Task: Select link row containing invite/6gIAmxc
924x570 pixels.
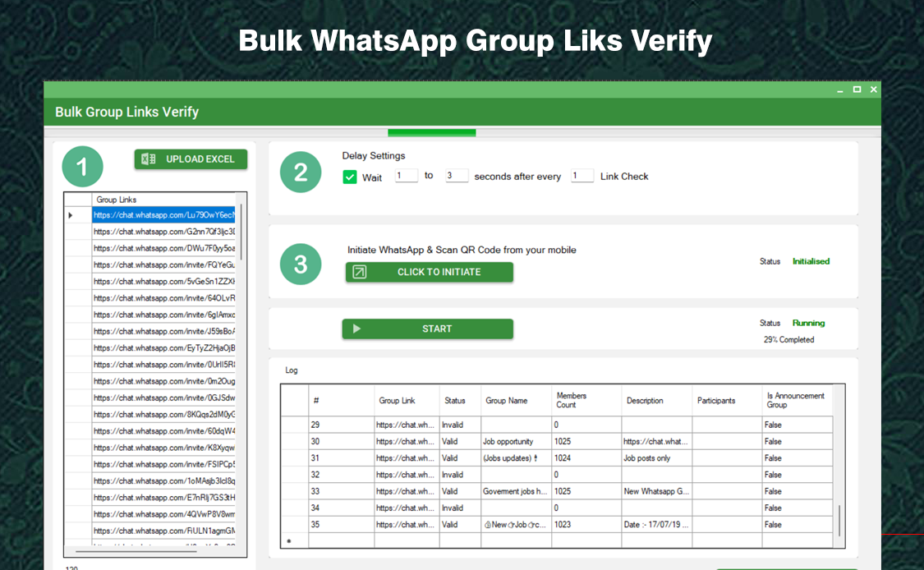Action: (163, 315)
